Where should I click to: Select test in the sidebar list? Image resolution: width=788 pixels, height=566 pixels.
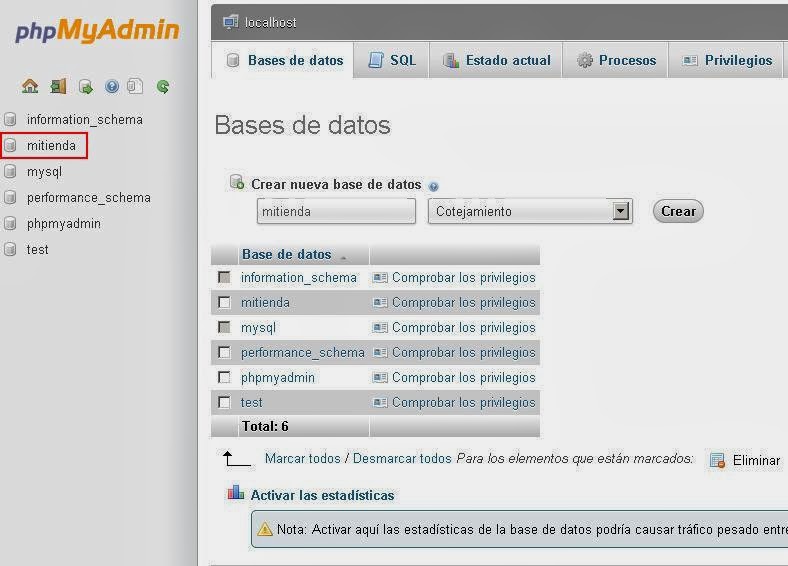[x=37, y=249]
